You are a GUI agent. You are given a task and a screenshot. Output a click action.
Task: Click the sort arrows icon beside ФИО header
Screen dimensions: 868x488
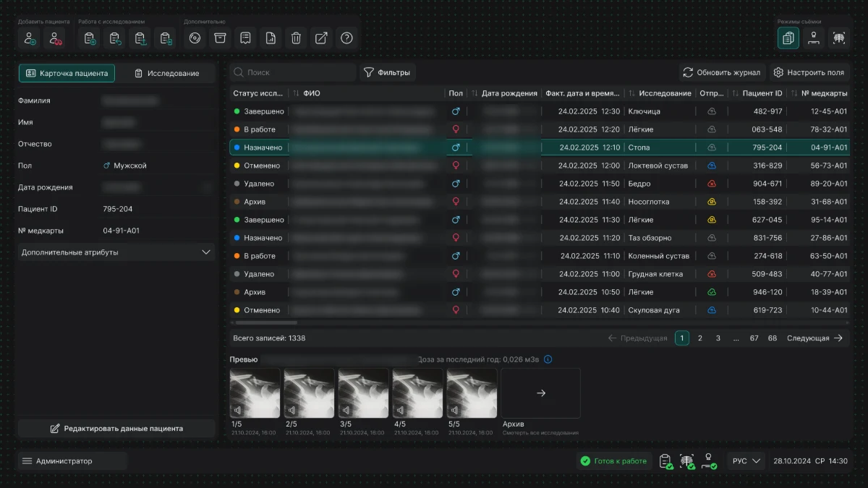coord(296,93)
